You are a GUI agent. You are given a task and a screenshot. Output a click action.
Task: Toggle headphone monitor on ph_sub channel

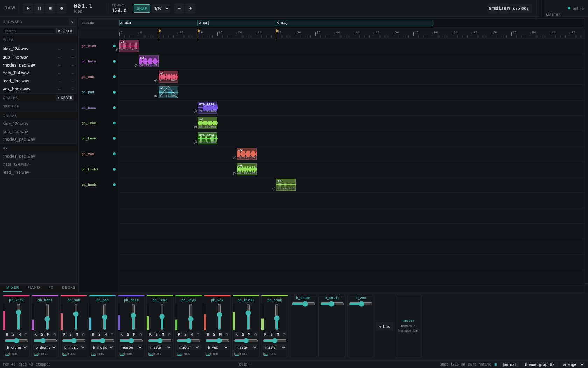pyautogui.click(x=83, y=334)
